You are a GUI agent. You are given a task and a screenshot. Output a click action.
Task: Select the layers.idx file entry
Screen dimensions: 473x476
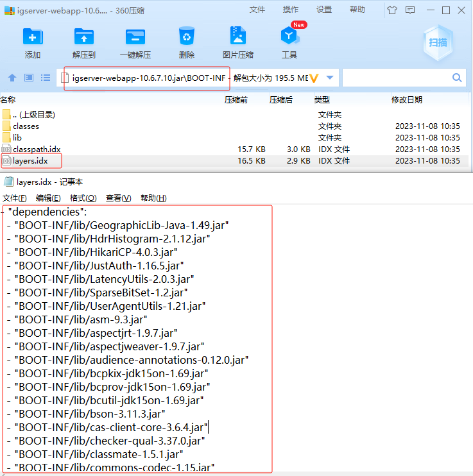click(x=30, y=160)
